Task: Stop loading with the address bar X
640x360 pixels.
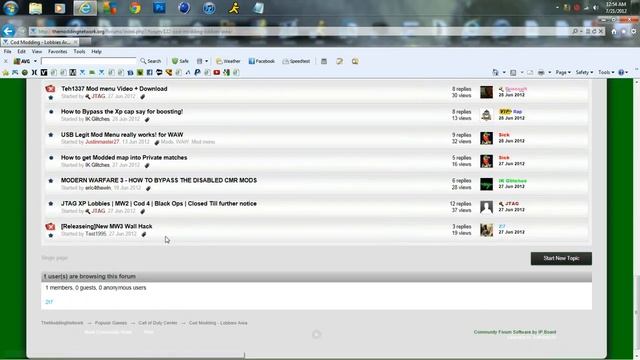Action: [601, 31]
